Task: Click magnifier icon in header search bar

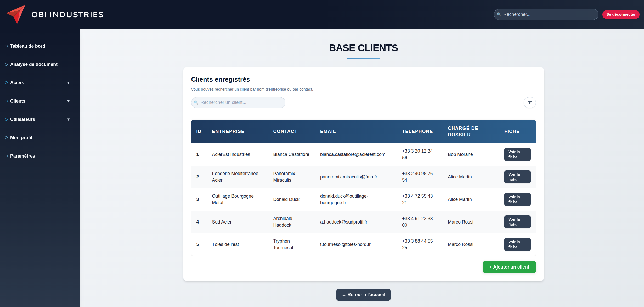Action: tap(499, 14)
